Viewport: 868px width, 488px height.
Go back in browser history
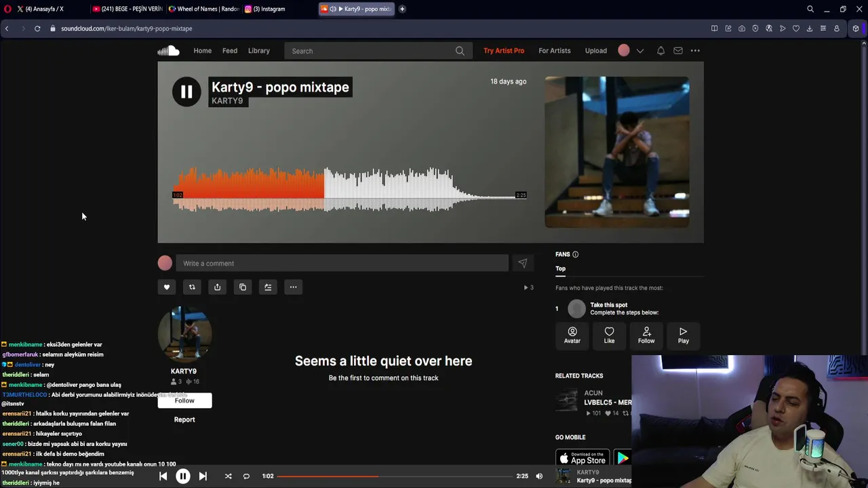click(x=7, y=28)
